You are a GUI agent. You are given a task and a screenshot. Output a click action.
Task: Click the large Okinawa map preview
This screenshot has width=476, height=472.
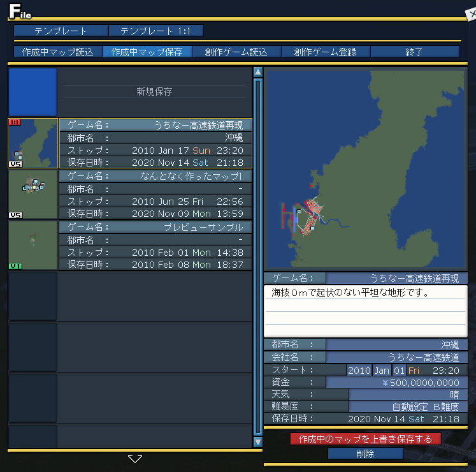(x=365, y=169)
